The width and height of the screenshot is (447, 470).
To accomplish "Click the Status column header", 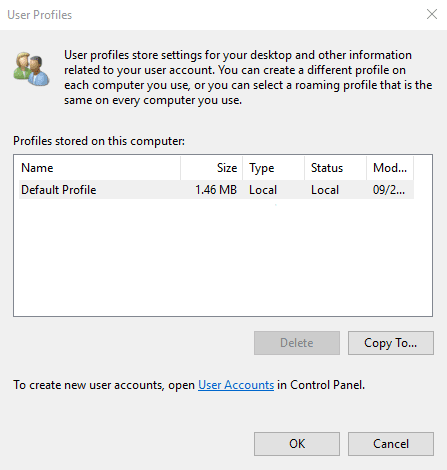I will pyautogui.click(x=335, y=168).
